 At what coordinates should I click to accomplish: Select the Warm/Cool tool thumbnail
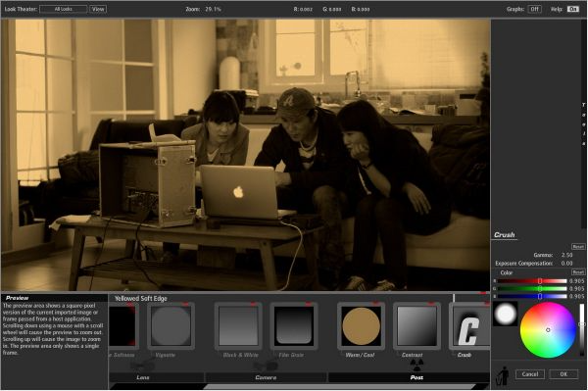pos(361,326)
